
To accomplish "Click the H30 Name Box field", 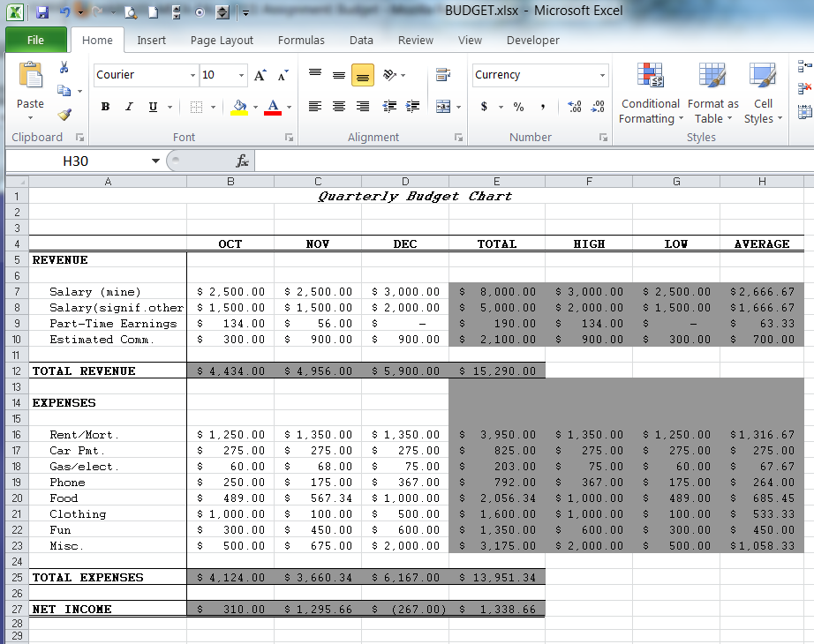I will click(76, 161).
